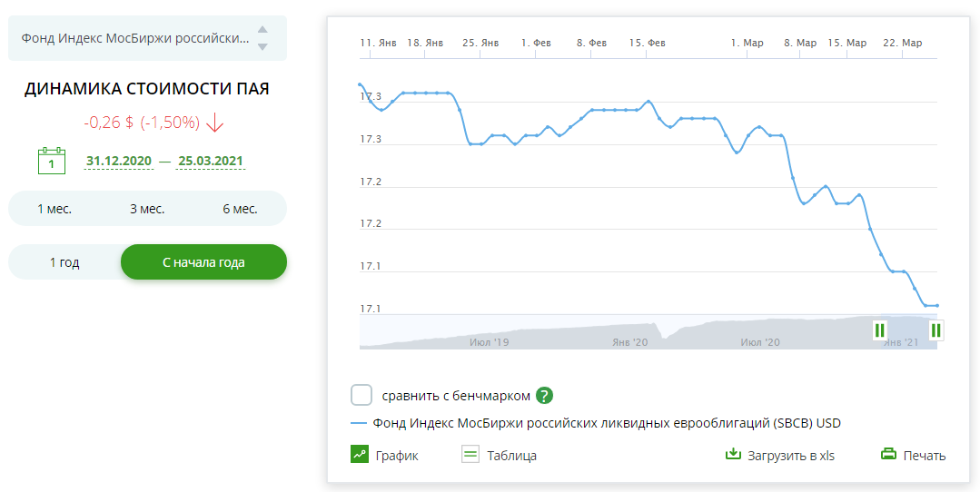Click the printer icon for Печать

pos(888,455)
